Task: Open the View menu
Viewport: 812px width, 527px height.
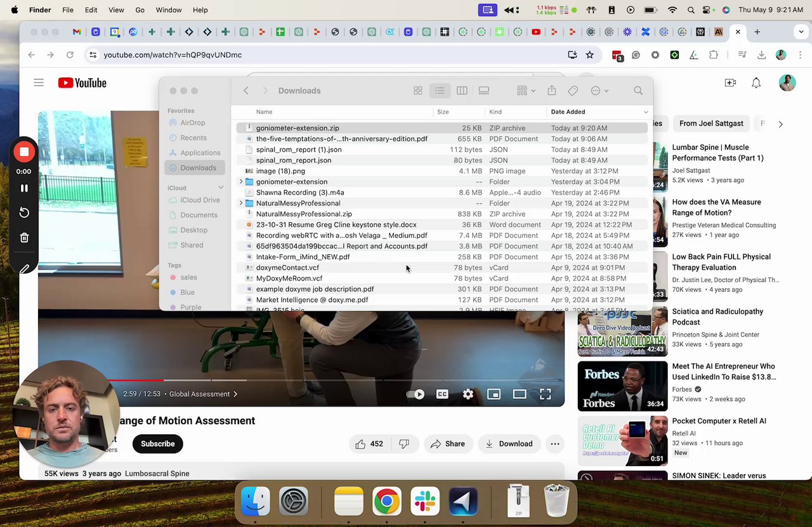Action: 116,10
